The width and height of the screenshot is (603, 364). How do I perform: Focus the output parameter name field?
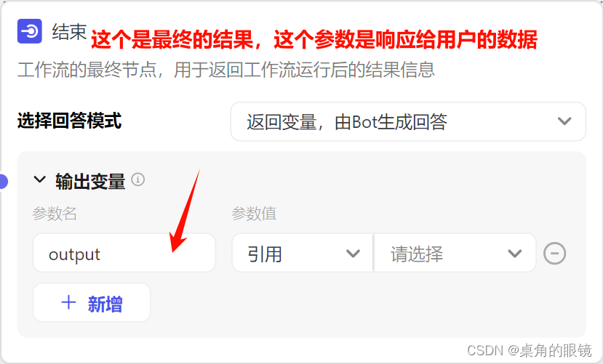click(124, 253)
